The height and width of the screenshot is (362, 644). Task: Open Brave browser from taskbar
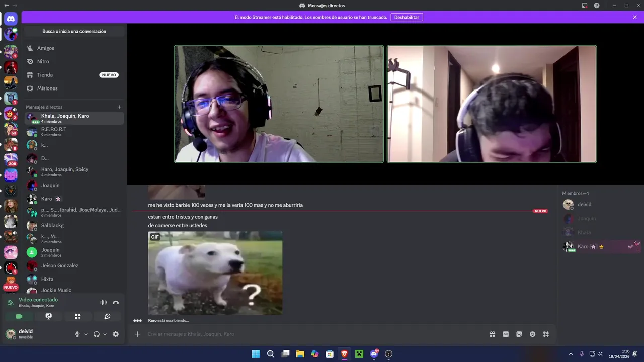coord(345,354)
